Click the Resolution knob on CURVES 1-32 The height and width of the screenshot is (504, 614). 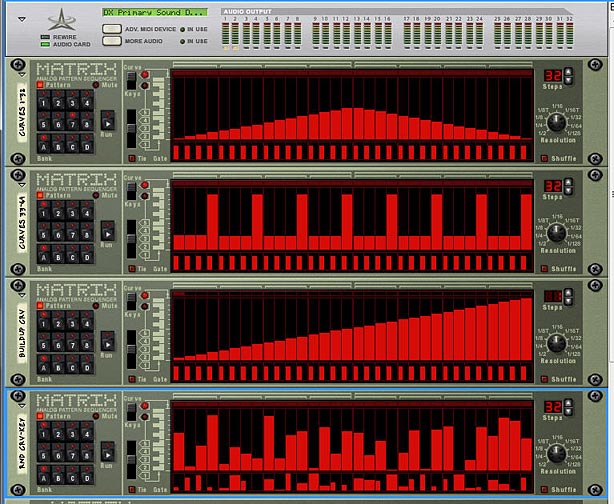coord(556,123)
